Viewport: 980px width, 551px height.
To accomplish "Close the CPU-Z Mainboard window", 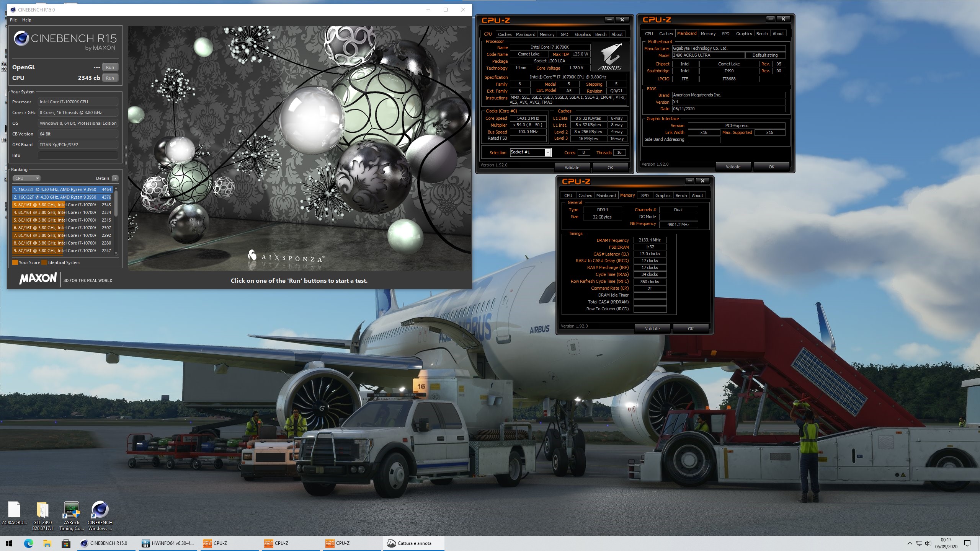I will (783, 19).
